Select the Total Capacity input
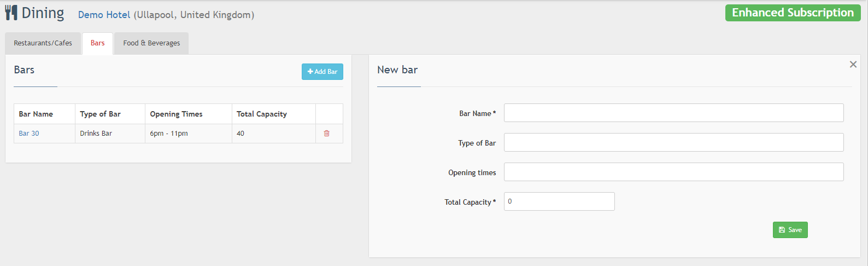 click(559, 201)
